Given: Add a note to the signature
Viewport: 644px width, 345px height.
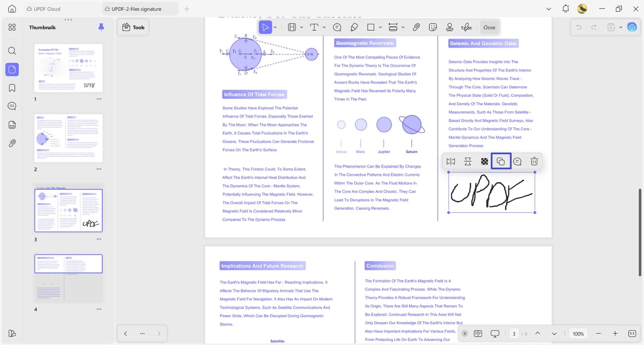Looking at the screenshot, I should [x=517, y=162].
